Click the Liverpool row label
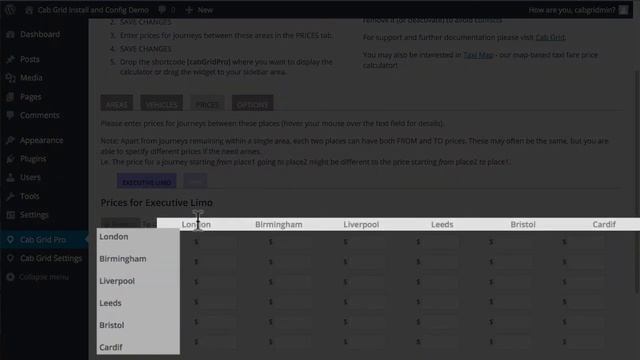The width and height of the screenshot is (640, 360). pyautogui.click(x=117, y=281)
